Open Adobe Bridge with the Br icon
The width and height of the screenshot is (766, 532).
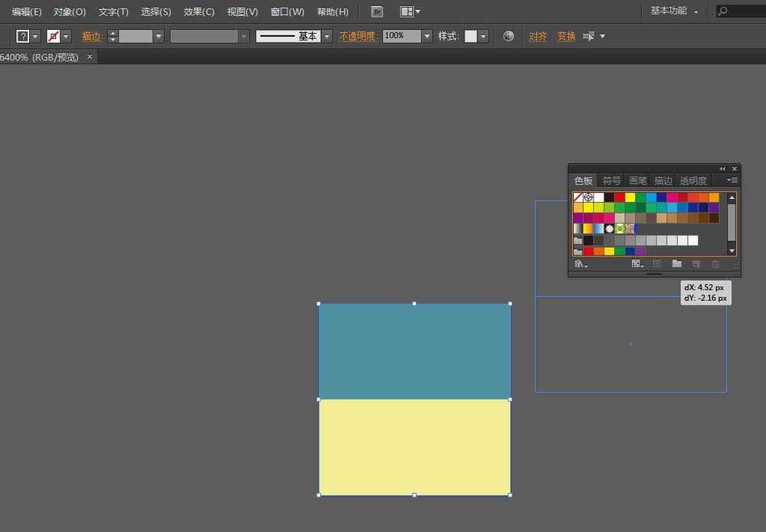(377, 11)
